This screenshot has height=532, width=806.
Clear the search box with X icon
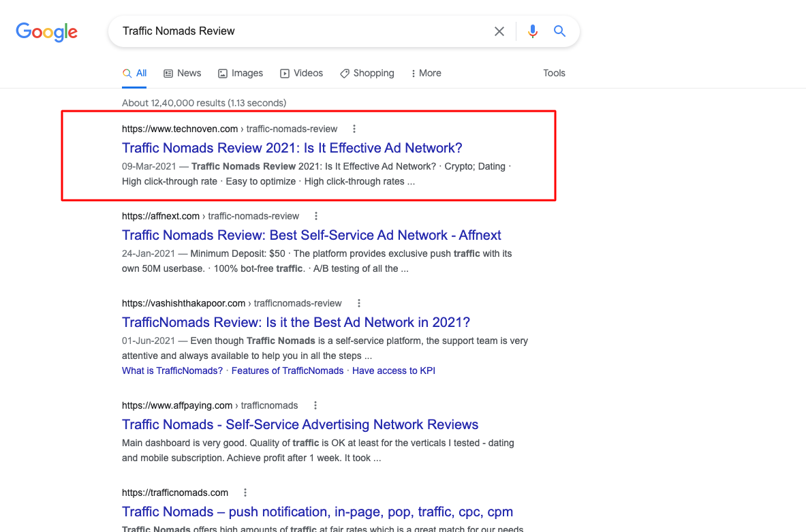point(499,31)
